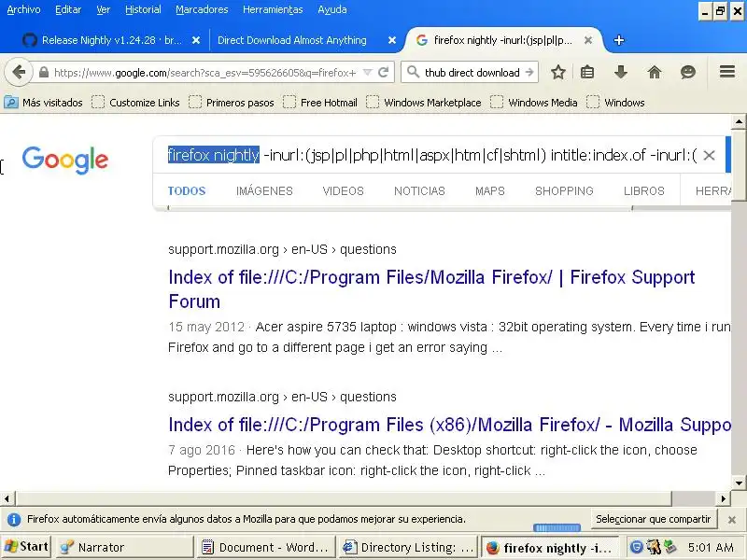Submit search bar query with arrow
The width and height of the screenshot is (747, 560).
point(529,73)
